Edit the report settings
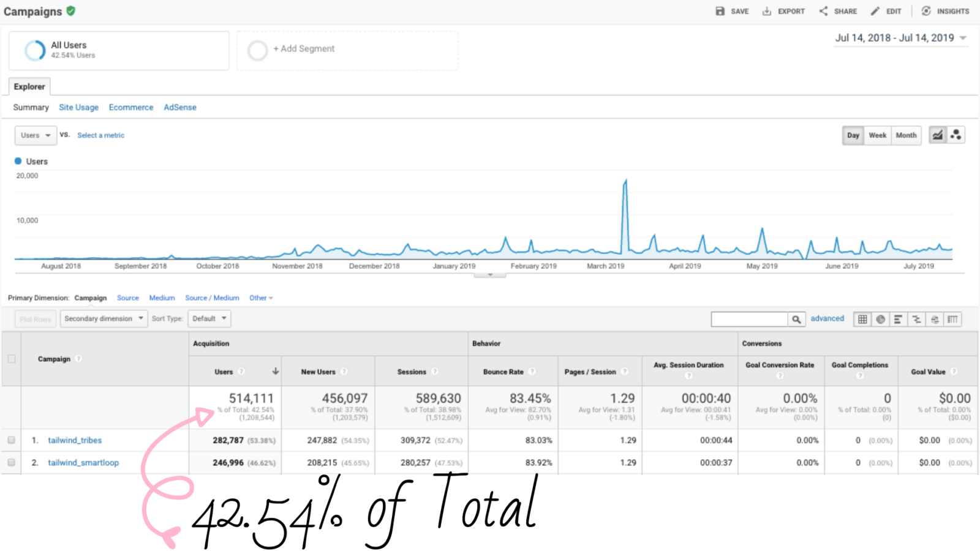This screenshot has height=551, width=980. click(x=886, y=10)
